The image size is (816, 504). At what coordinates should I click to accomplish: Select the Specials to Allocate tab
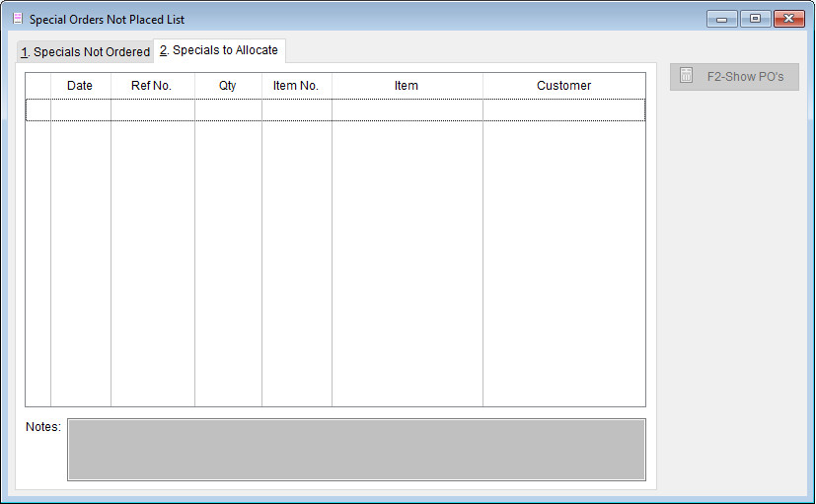219,50
